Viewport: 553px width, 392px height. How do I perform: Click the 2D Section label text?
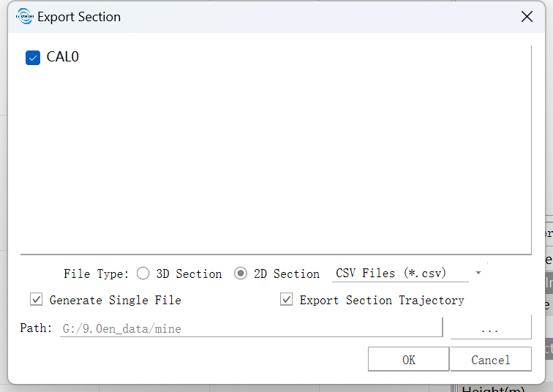click(287, 274)
